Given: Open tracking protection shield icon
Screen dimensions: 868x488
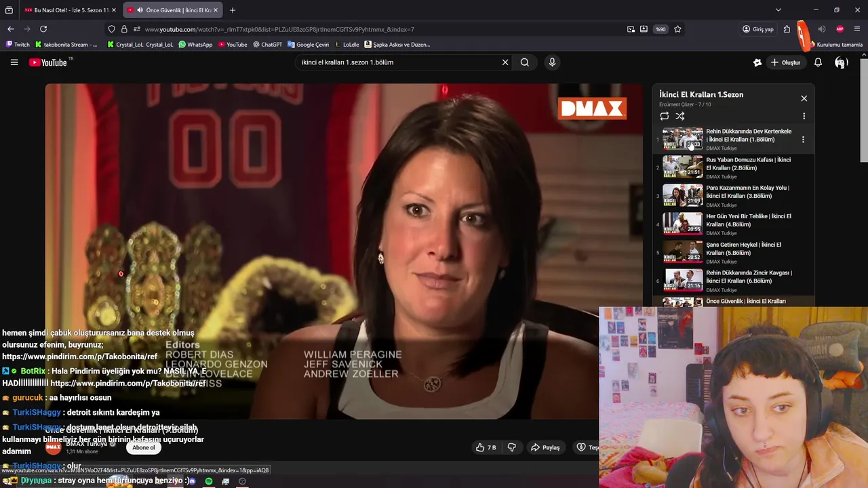Looking at the screenshot, I should (x=112, y=29).
